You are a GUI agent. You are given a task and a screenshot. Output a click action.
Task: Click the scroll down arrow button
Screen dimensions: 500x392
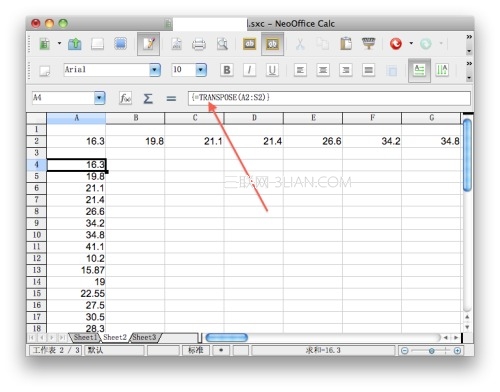467,327
